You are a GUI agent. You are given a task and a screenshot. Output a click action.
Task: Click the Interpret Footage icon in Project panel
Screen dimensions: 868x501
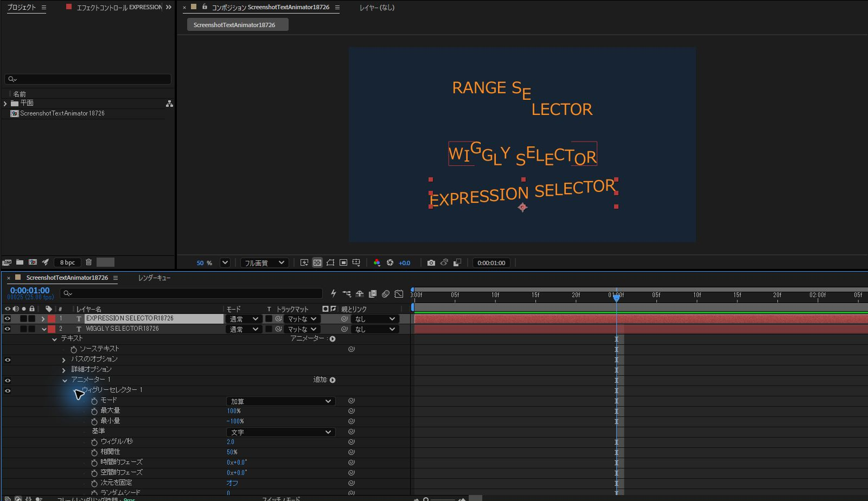click(x=7, y=262)
